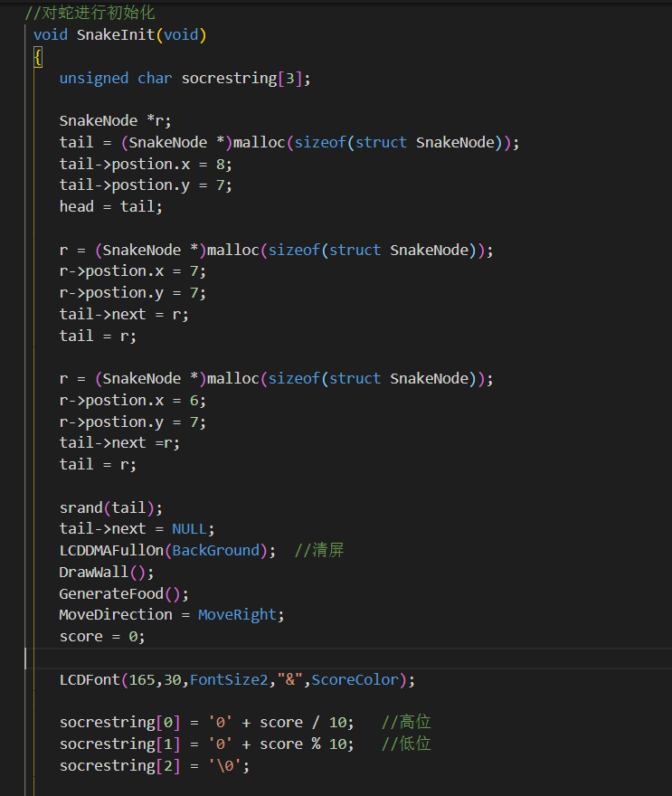Click the line 'r->postion.x = 7;'
The image size is (672, 796).
coord(132,271)
